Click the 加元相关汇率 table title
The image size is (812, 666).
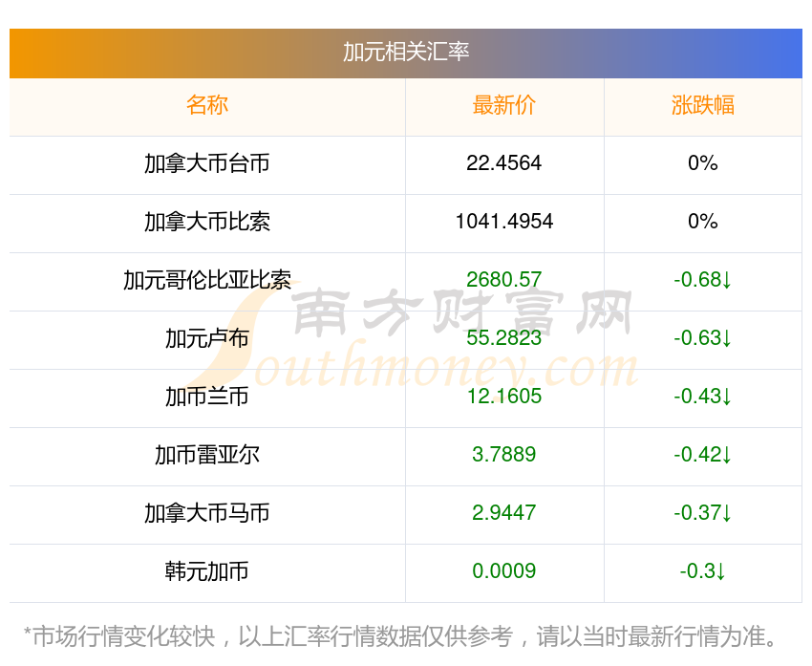(406, 52)
